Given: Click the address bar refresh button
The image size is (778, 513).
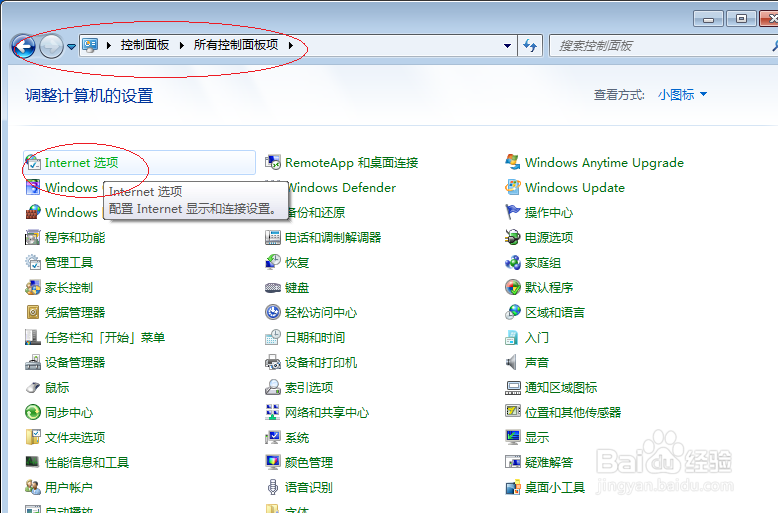Looking at the screenshot, I should (530, 46).
